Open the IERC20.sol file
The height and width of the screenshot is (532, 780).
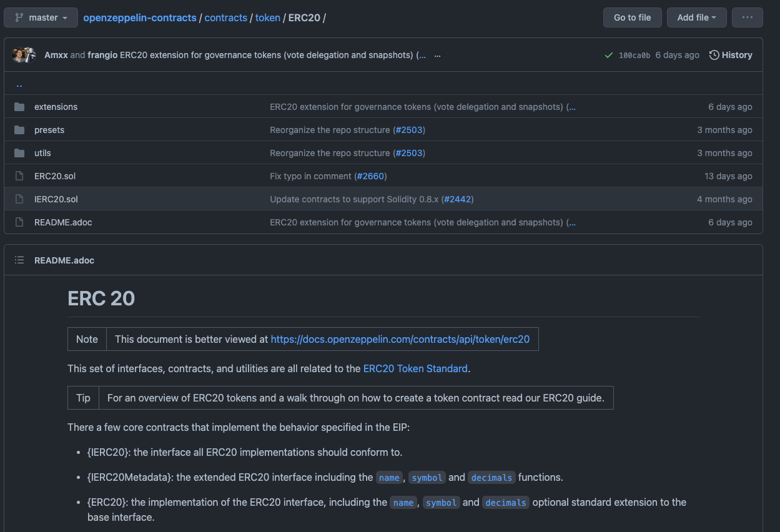(56, 199)
